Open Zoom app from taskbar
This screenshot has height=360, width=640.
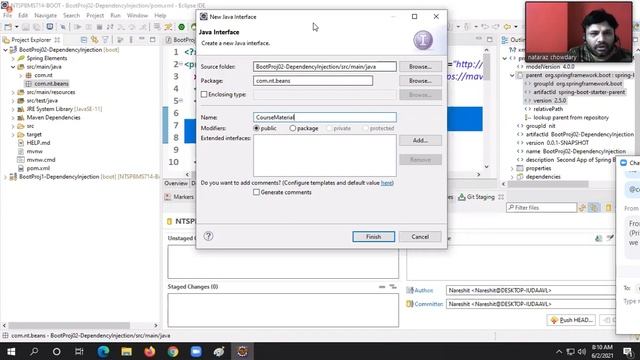[196, 351]
